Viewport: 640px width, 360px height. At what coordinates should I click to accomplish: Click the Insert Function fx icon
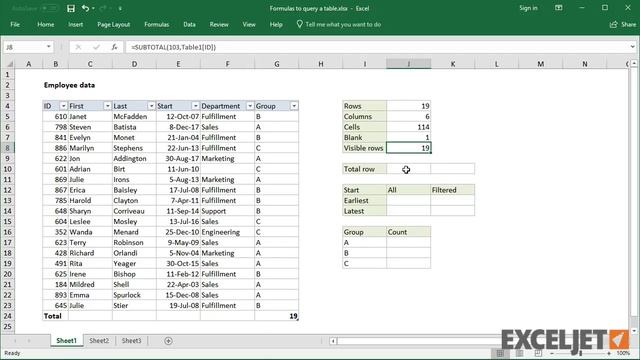point(114,47)
